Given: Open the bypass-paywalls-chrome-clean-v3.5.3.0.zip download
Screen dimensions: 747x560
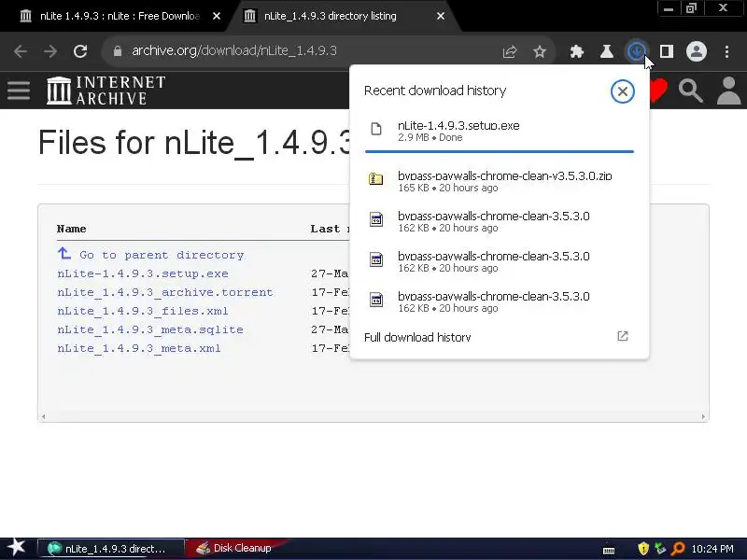Looking at the screenshot, I should [x=500, y=181].
